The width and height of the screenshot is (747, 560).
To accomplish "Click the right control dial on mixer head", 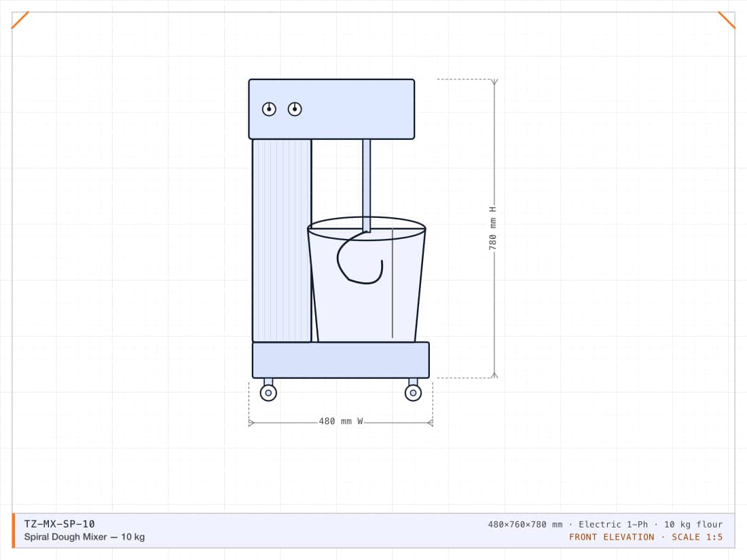I will tap(295, 109).
